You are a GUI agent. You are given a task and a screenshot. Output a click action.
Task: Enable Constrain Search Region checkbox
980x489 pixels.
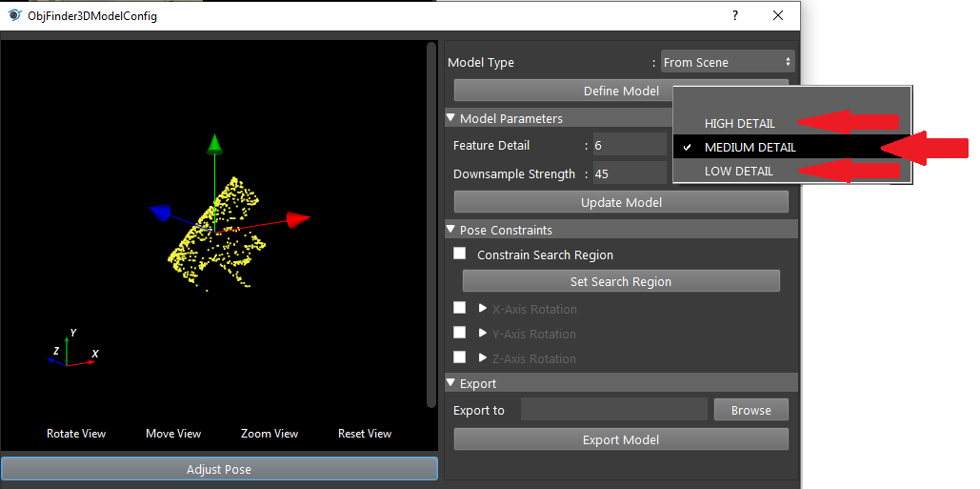tap(460, 254)
